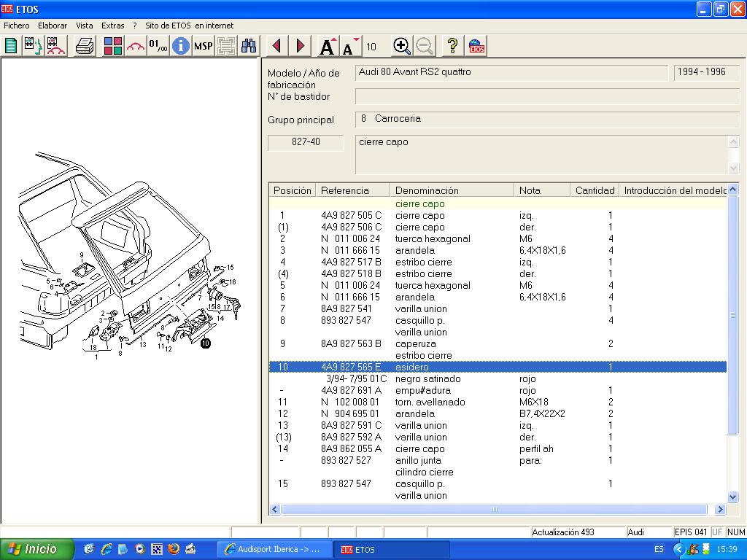747x560 pixels.
Task: Click the printer icon to print
Action: (x=85, y=46)
